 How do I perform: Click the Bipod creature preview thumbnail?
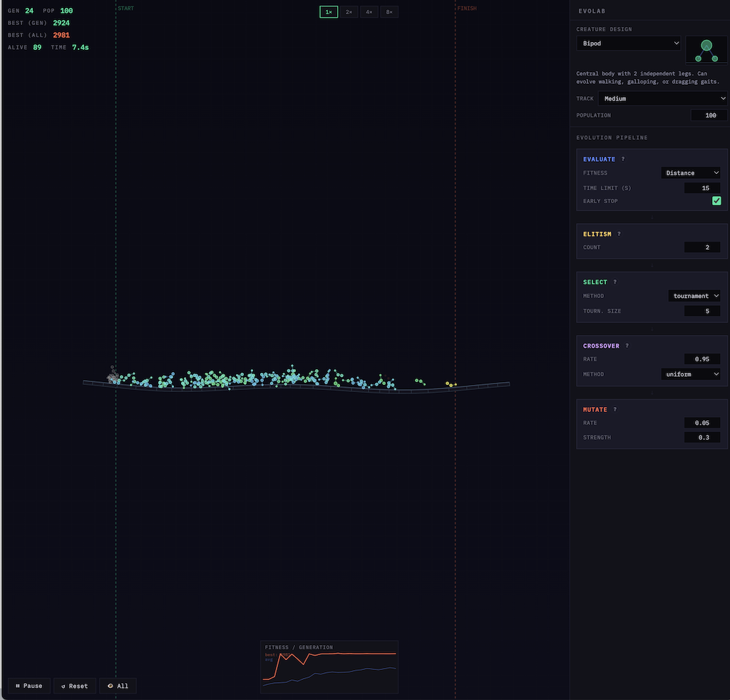point(706,51)
